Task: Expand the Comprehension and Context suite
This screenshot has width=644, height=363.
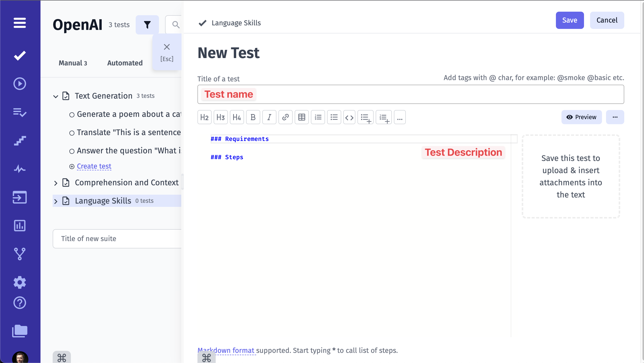Action: 56,183
